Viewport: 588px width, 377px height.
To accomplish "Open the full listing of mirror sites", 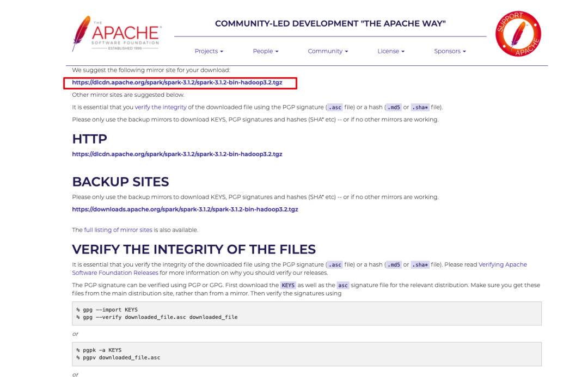I will point(118,230).
